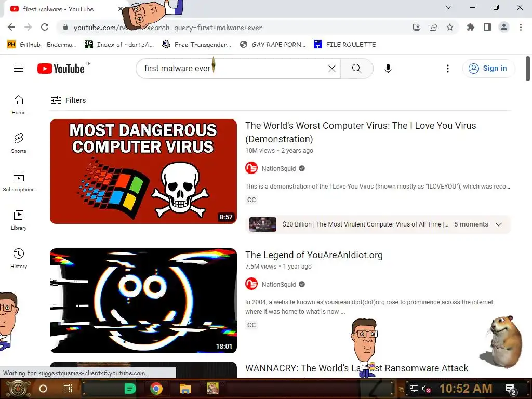Go to YouTube home via logo
Screen dimensions: 532x399
point(61,69)
